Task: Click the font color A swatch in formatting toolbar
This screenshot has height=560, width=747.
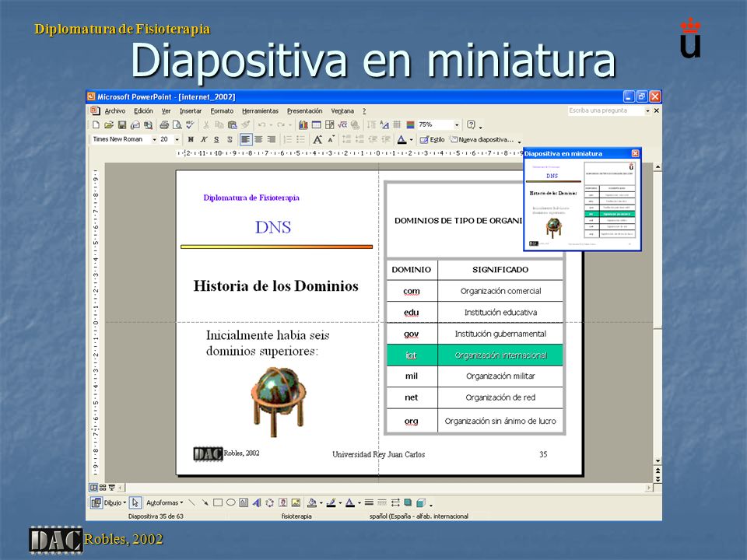Action: (x=402, y=139)
